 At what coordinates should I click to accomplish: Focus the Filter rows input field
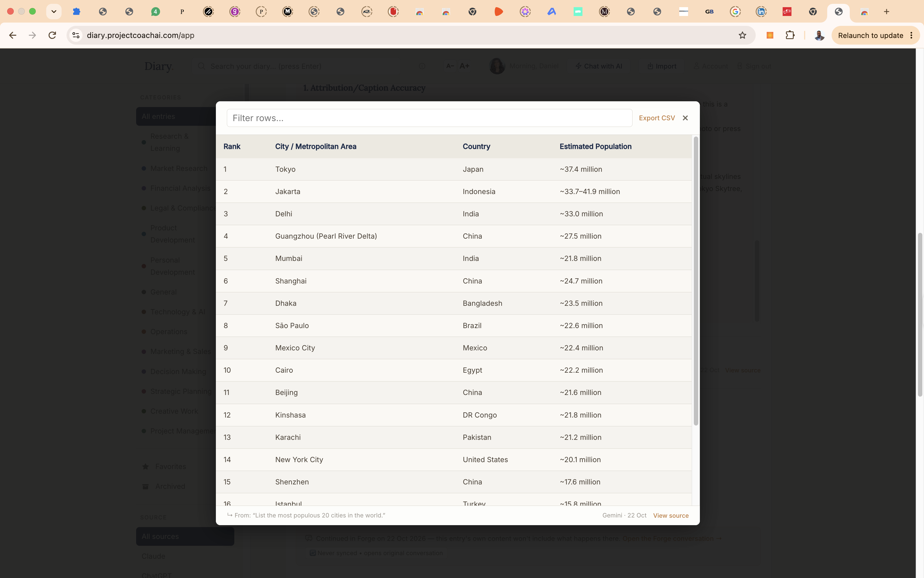pos(429,118)
